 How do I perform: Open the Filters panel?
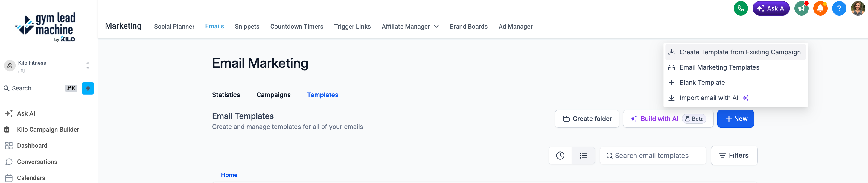(x=734, y=156)
